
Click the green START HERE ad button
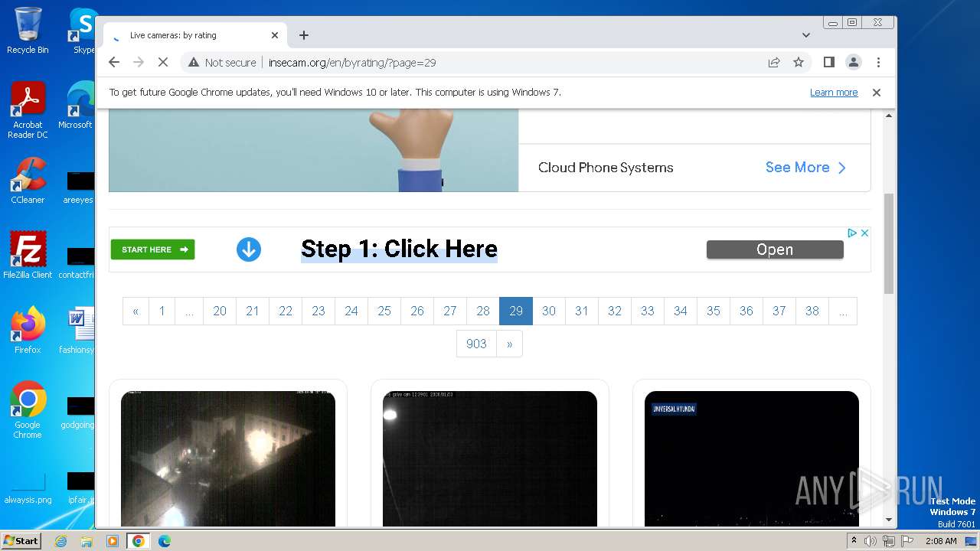(153, 249)
